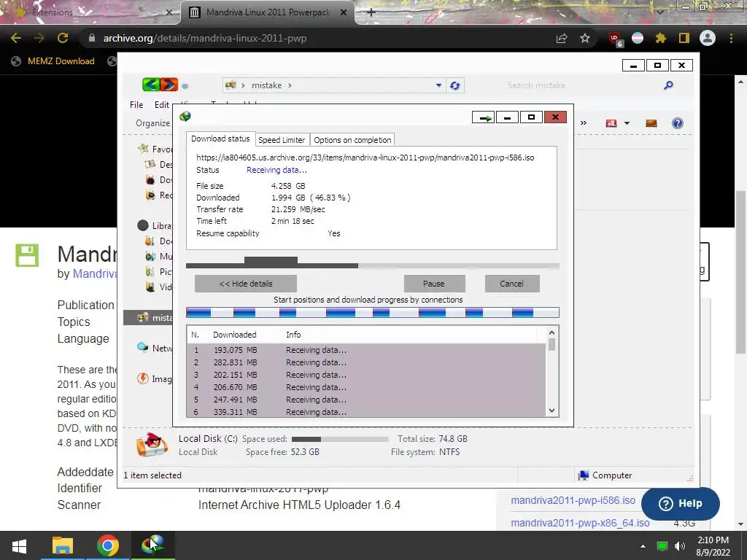Screen dimensions: 747x560
Task: Open the Edit menu in Explorer
Action: tap(161, 105)
